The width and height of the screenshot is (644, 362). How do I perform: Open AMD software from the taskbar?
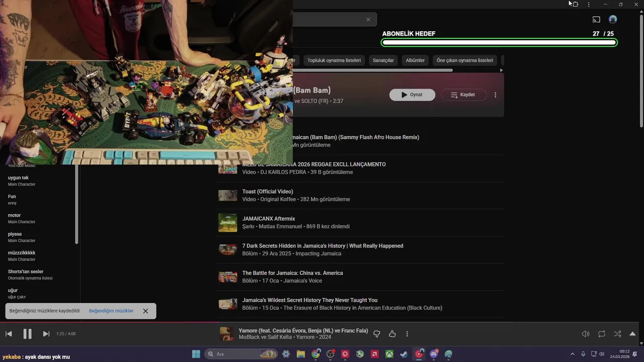click(375, 354)
